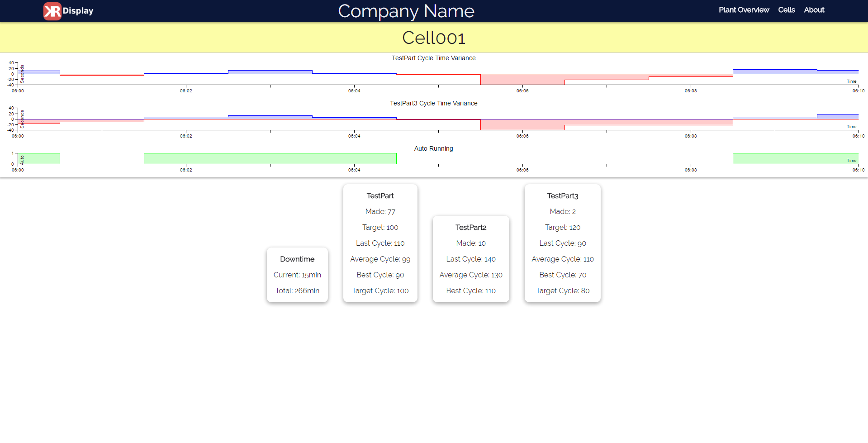Click TestPart Target: 100 value

pyautogui.click(x=380, y=228)
